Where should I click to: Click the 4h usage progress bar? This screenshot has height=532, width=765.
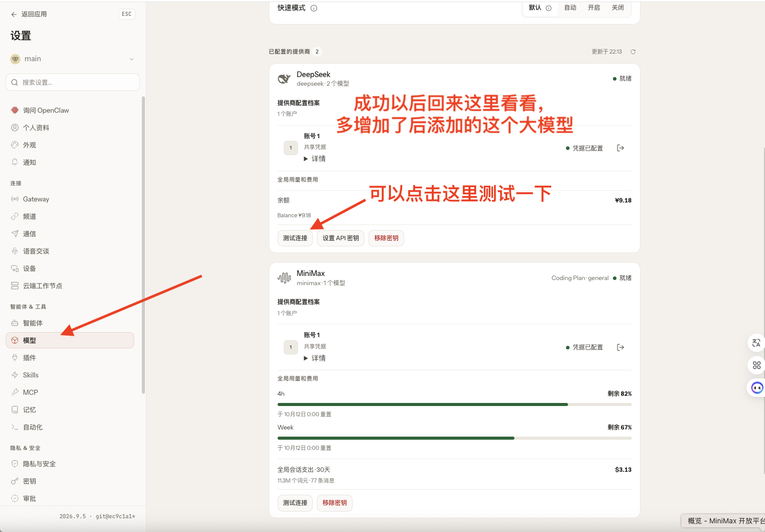(454, 404)
